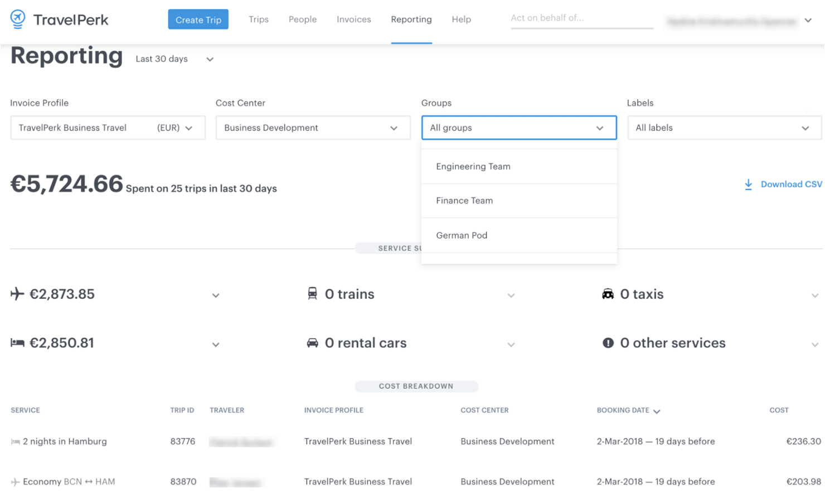Image resolution: width=825 pixels, height=504 pixels.
Task: Click the train icon next to 0 trains
Action: coord(312,293)
